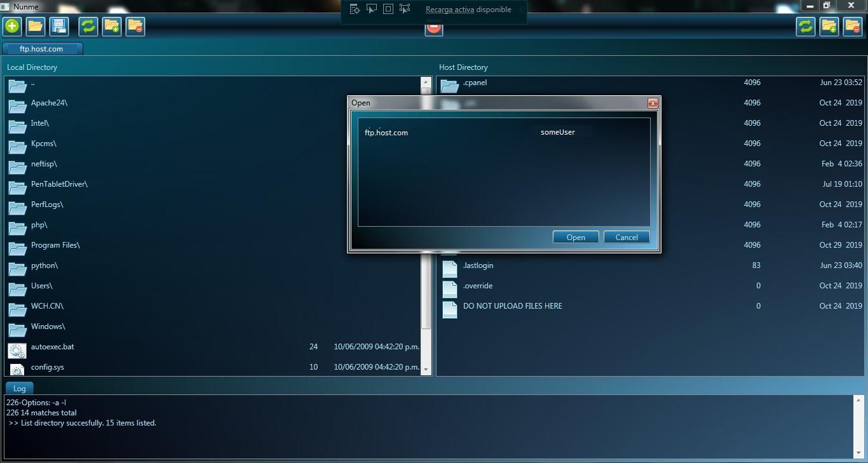Click the config.sys size value 10
Screen dimensions: 868x463
point(313,366)
